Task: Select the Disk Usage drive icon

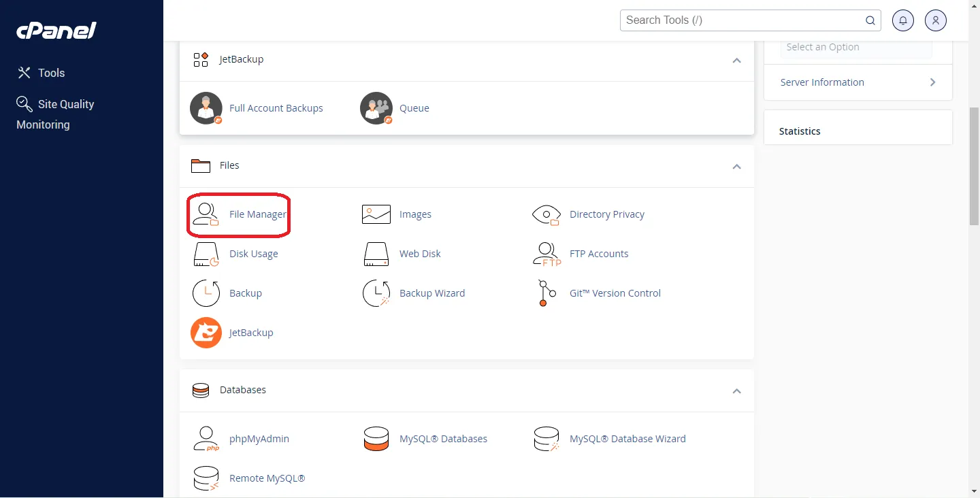Action: click(x=206, y=254)
